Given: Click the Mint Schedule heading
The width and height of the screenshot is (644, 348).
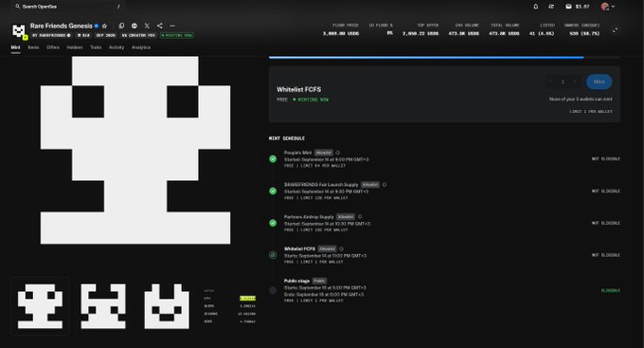Looking at the screenshot, I should 287,138.
